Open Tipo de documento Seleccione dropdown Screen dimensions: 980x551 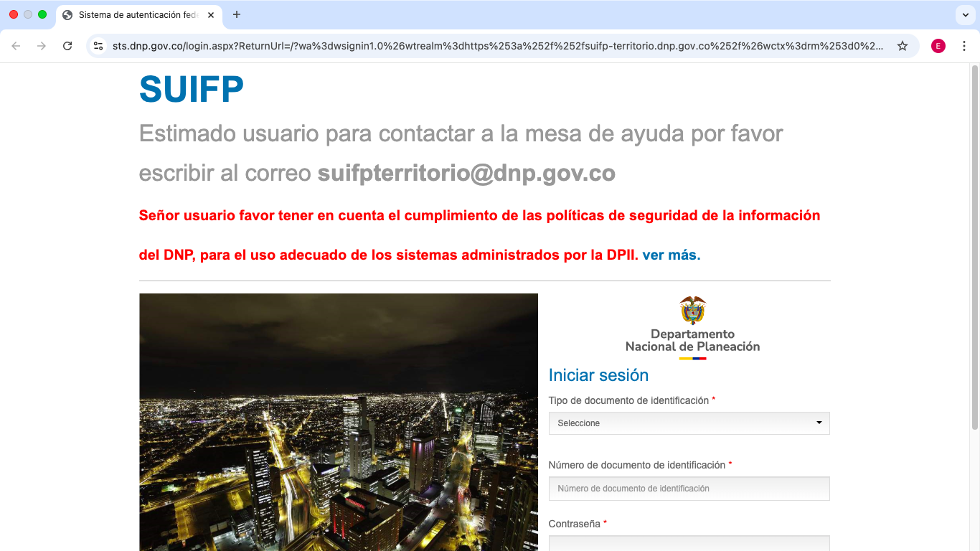point(689,423)
